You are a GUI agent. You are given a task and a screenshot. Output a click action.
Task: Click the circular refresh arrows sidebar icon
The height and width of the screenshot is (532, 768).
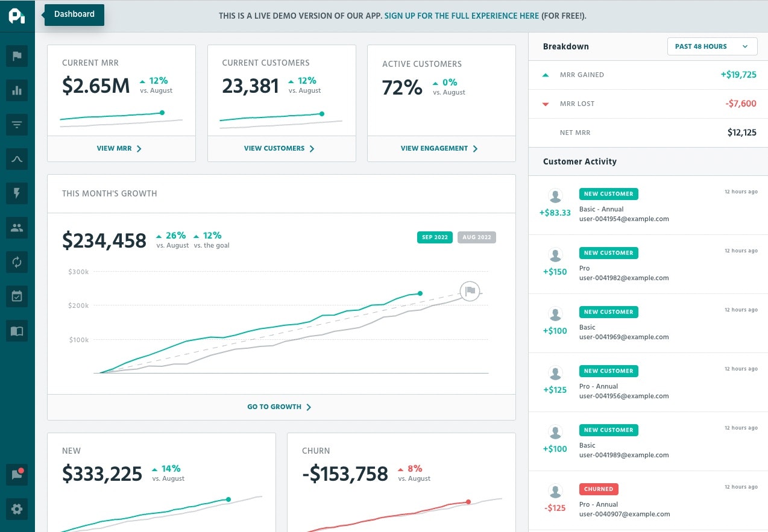click(x=17, y=262)
